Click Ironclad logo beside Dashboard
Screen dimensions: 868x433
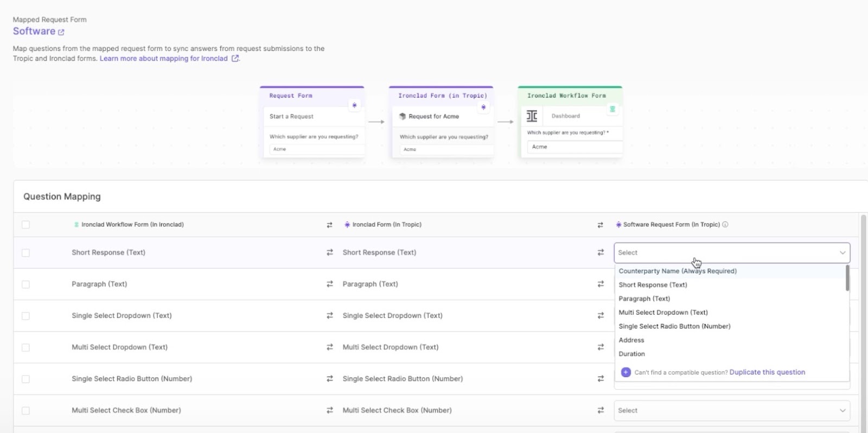click(532, 116)
